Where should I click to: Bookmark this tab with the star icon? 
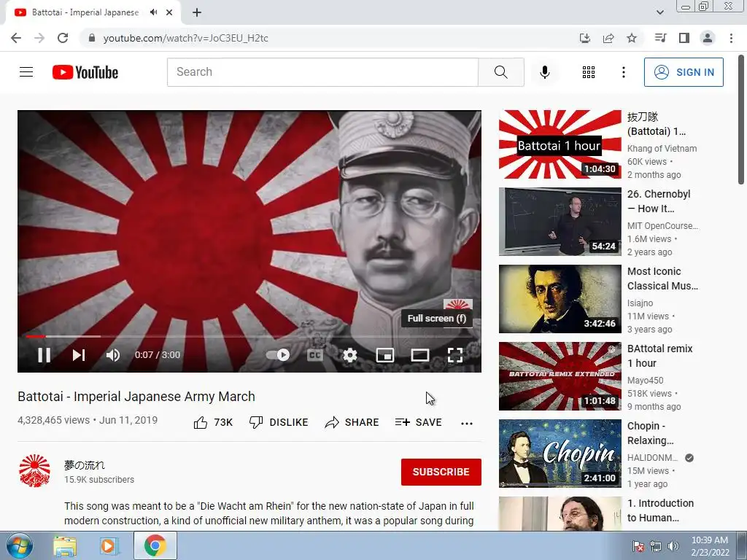click(x=632, y=38)
